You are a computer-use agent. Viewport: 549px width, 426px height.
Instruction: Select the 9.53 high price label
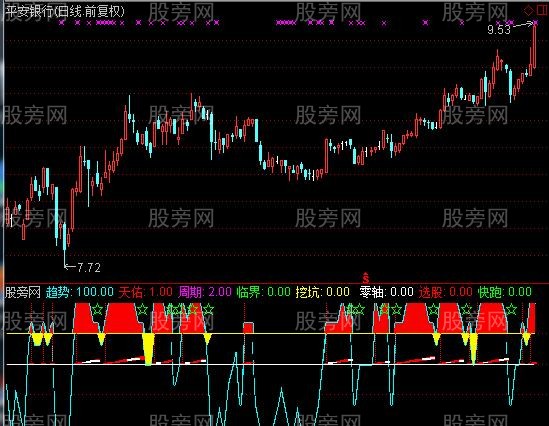pos(499,30)
